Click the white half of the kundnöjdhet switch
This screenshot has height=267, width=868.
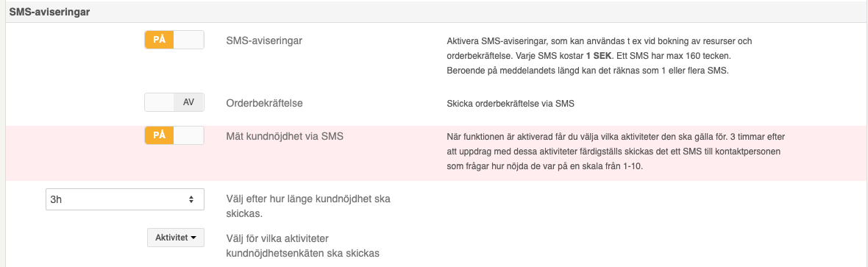click(x=189, y=135)
